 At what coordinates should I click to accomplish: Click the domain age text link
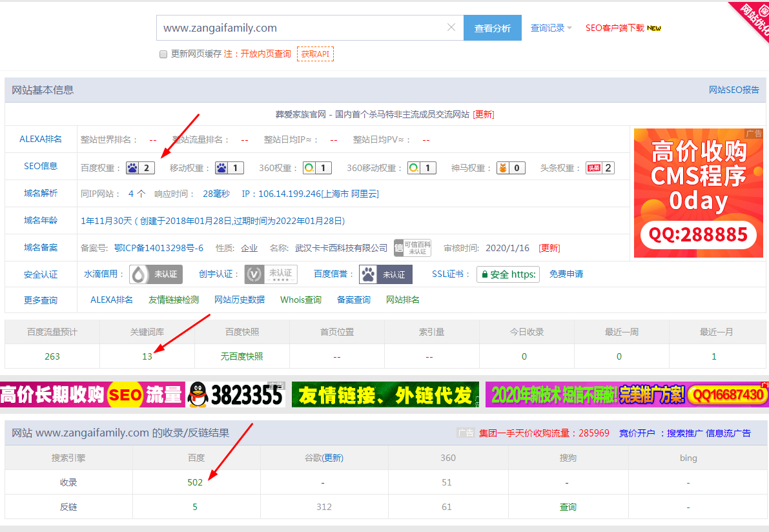[213, 221]
